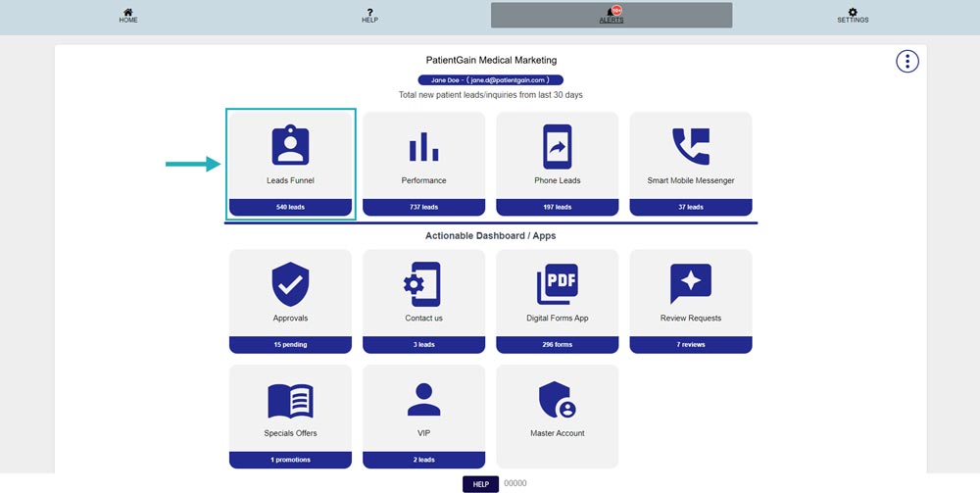Click the Settings gear icon
Screen dimensions: 980x493
pyautogui.click(x=853, y=12)
